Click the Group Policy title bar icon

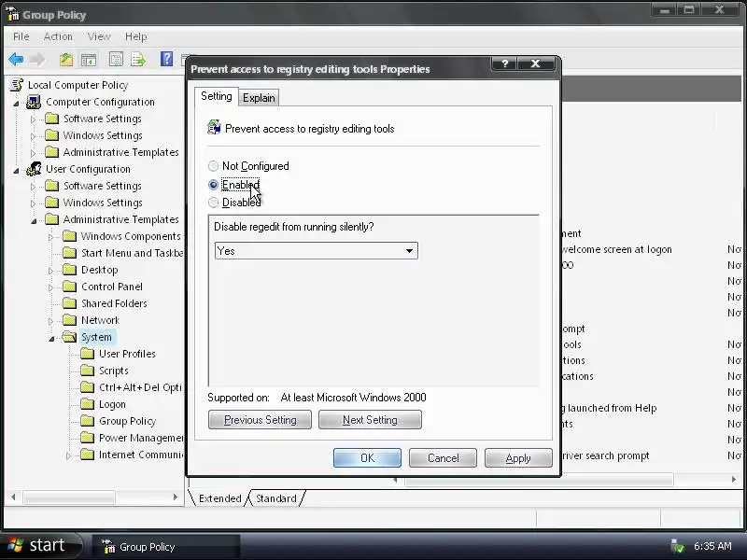13,14
